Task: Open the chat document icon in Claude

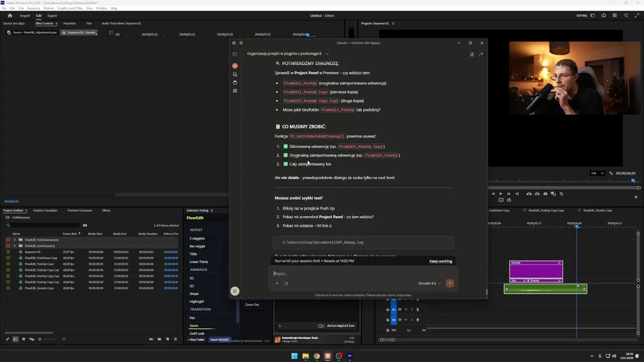Action: pos(472,54)
